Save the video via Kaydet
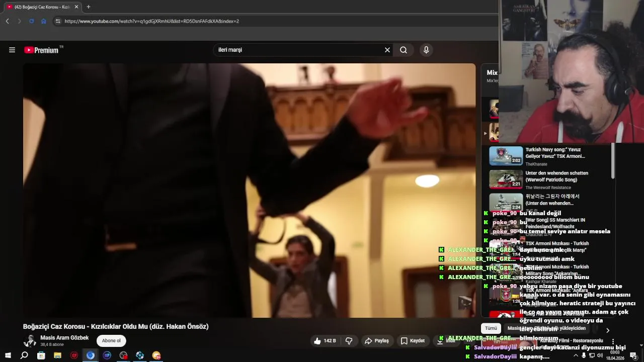 (x=413, y=341)
